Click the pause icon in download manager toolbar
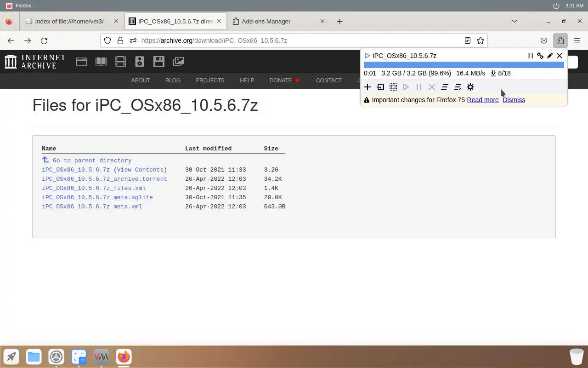The height and width of the screenshot is (368, 588). 419,87
